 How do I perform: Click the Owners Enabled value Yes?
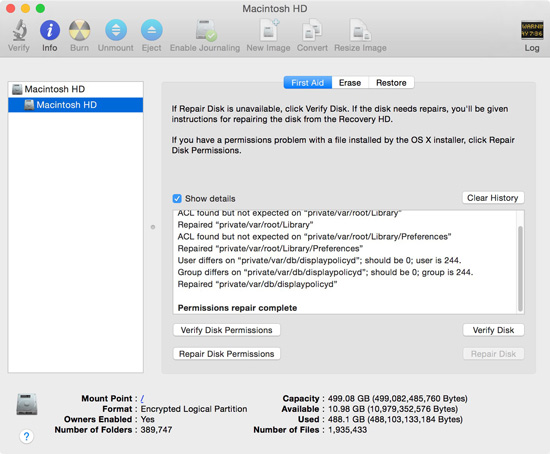click(148, 419)
